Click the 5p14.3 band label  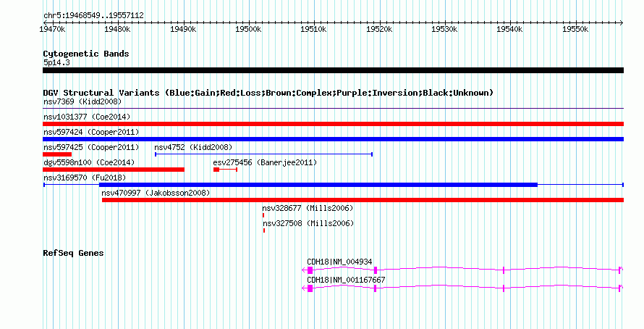(56, 62)
